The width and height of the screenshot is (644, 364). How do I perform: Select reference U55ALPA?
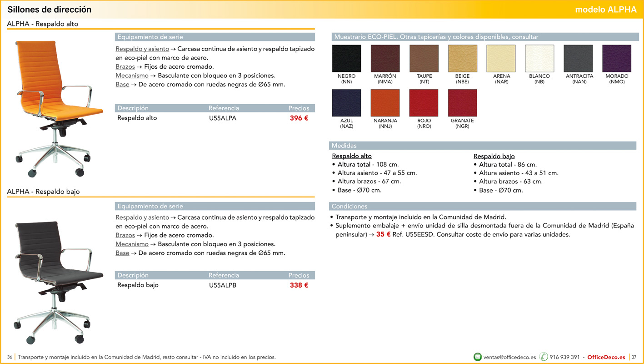223,118
